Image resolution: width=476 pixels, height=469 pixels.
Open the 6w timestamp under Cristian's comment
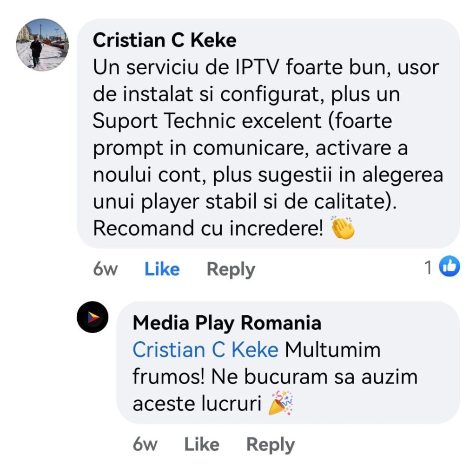(x=106, y=269)
